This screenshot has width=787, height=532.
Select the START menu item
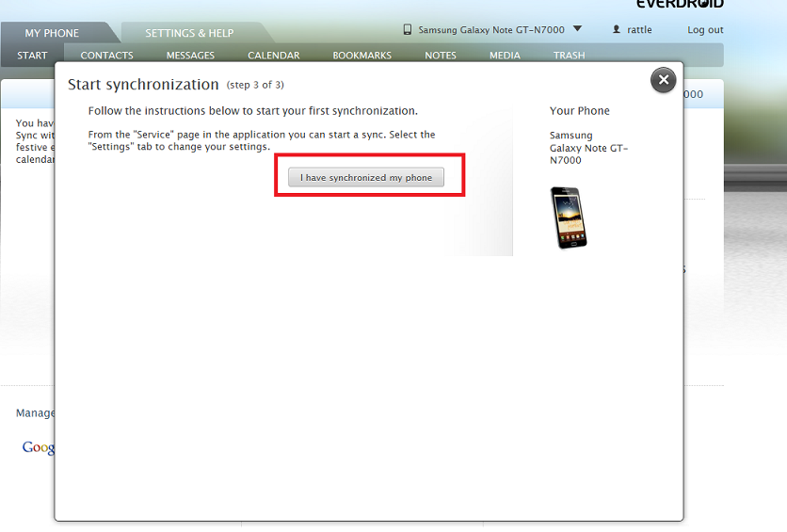[x=32, y=56]
